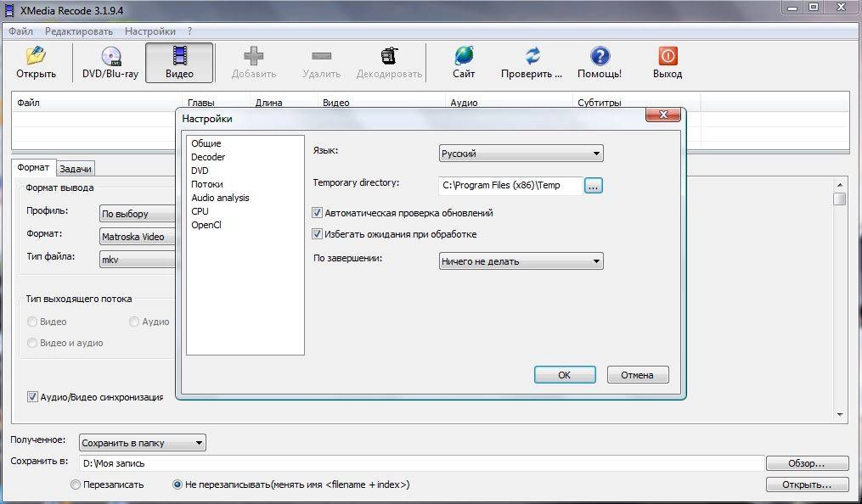Toggle Избегать ожидания при обработке checkbox
This screenshot has height=504, width=862.
317,234
